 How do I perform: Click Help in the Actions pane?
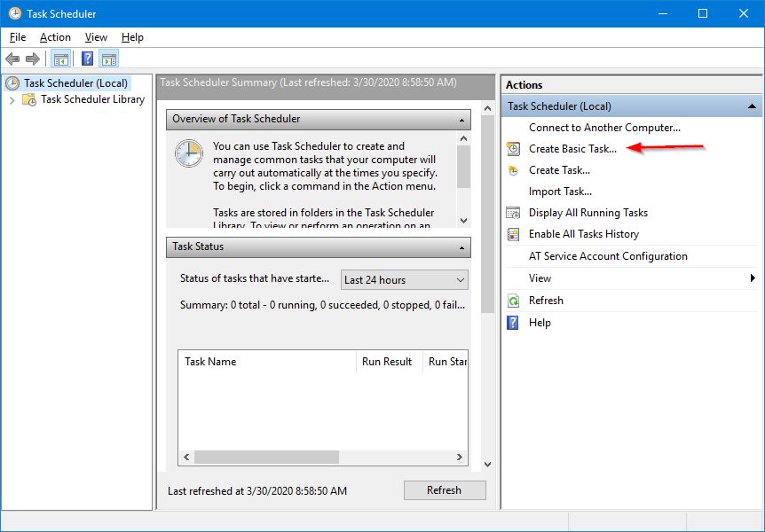point(540,323)
